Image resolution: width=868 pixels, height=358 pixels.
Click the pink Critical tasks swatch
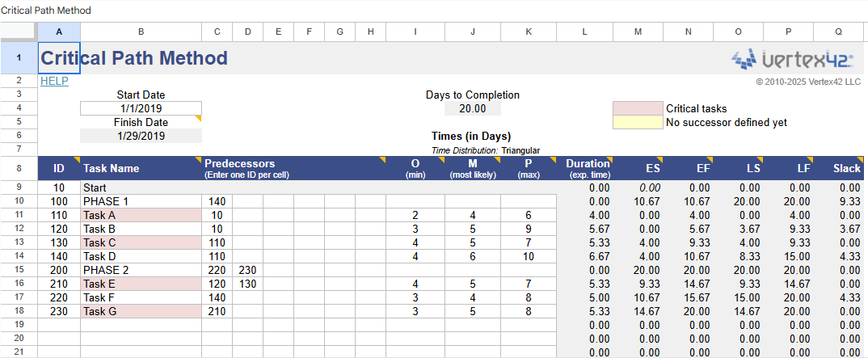[637, 108]
